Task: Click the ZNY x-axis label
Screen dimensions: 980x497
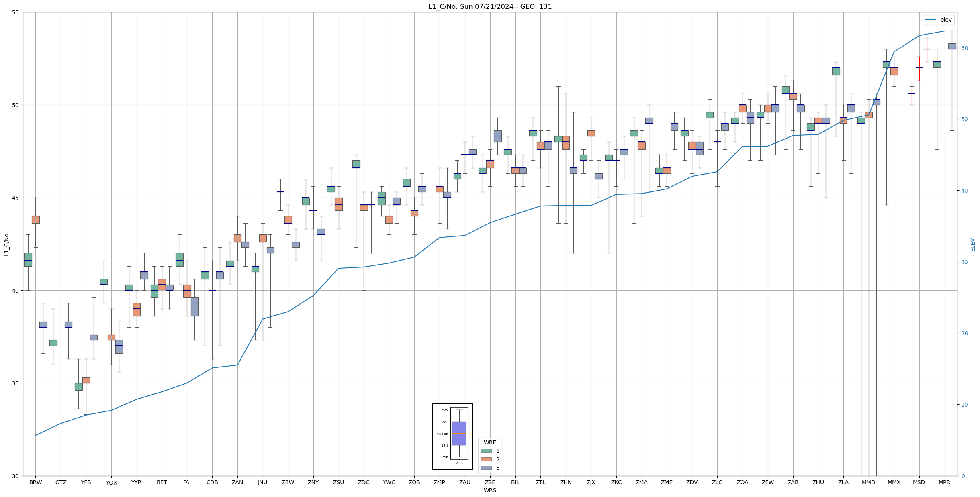Action: click(313, 482)
